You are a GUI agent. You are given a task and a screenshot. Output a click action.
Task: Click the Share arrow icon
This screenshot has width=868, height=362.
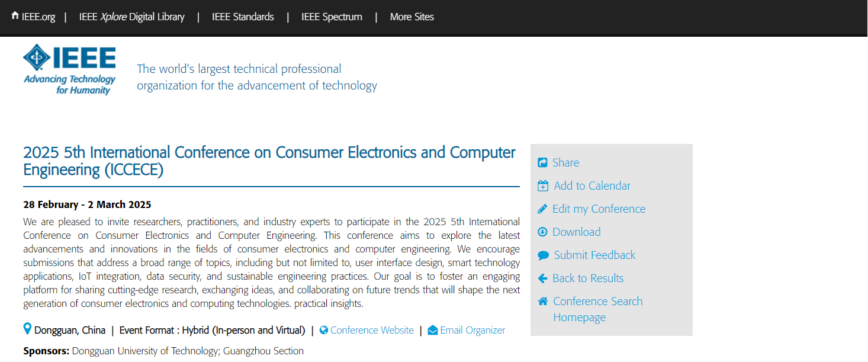tap(542, 162)
